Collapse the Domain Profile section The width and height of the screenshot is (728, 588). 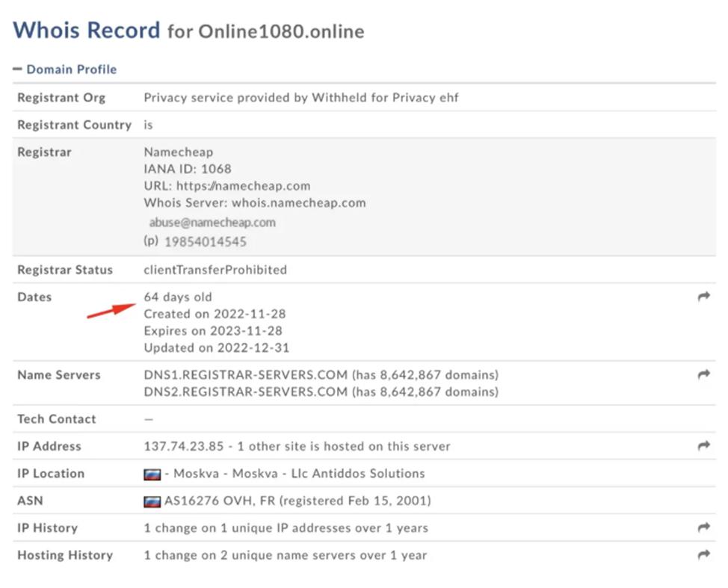16,69
